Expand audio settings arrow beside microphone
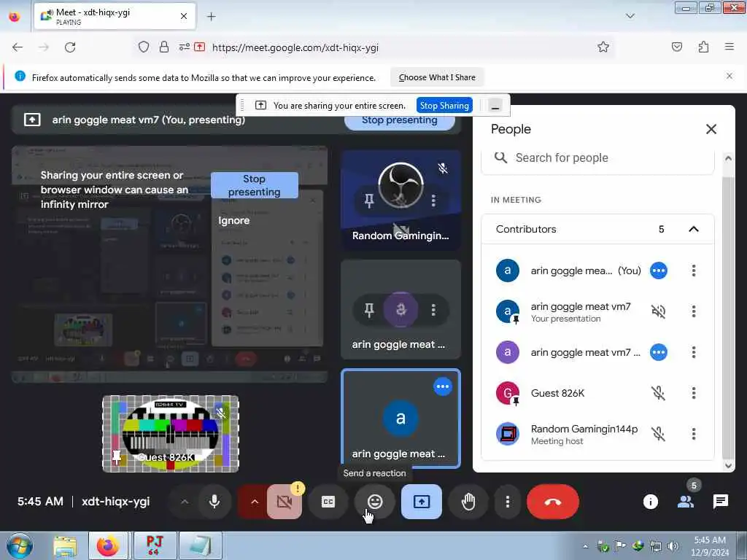Image resolution: width=747 pixels, height=560 pixels. (185, 502)
